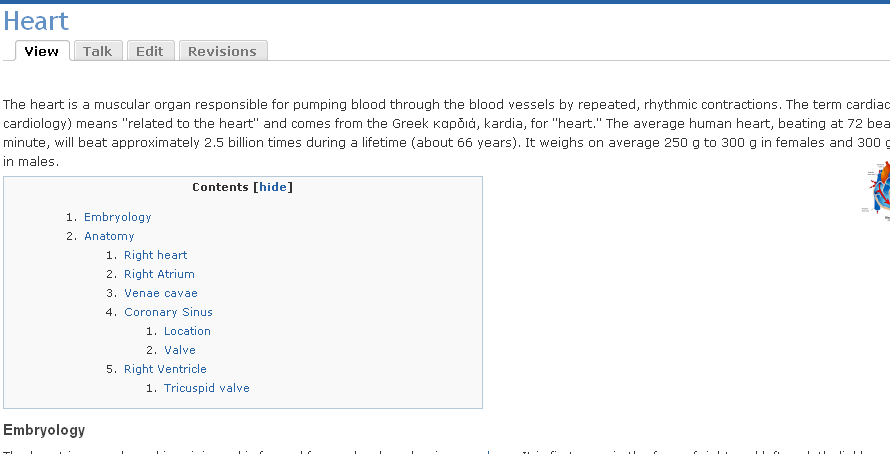Click the Embryology section heading

click(44, 430)
